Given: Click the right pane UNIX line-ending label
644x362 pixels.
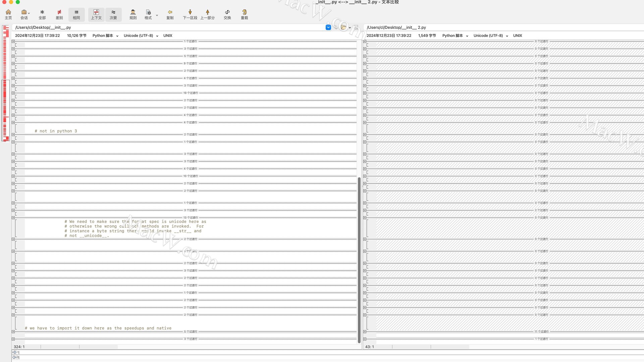Looking at the screenshot, I should pyautogui.click(x=518, y=36).
